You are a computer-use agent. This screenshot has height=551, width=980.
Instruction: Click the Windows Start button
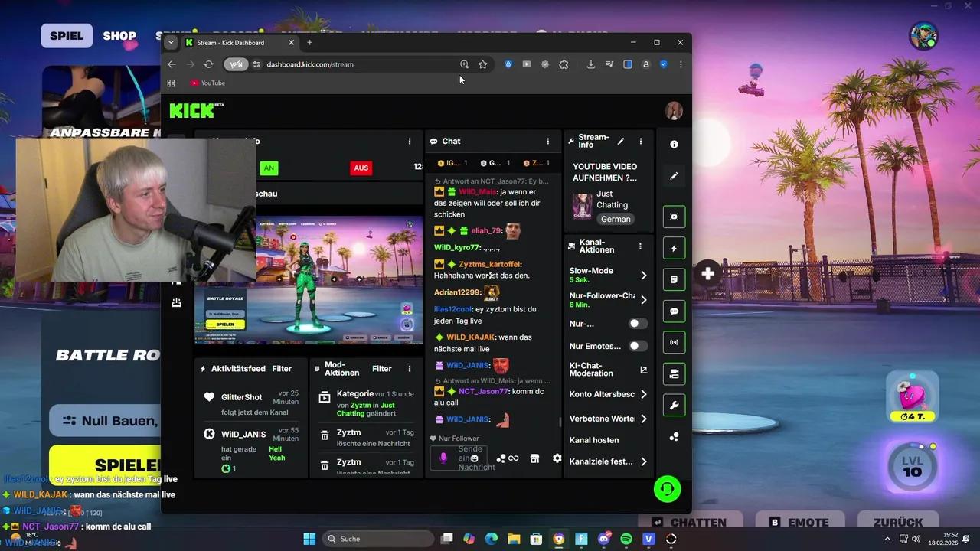[309, 539]
